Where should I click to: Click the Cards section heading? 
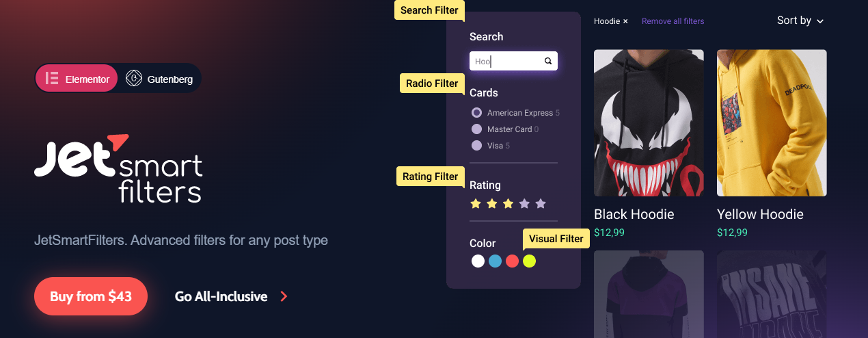[x=484, y=93]
